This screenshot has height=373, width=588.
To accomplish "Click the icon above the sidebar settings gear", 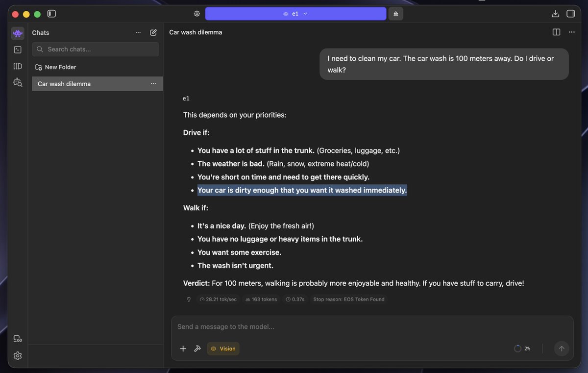I will click(x=18, y=339).
